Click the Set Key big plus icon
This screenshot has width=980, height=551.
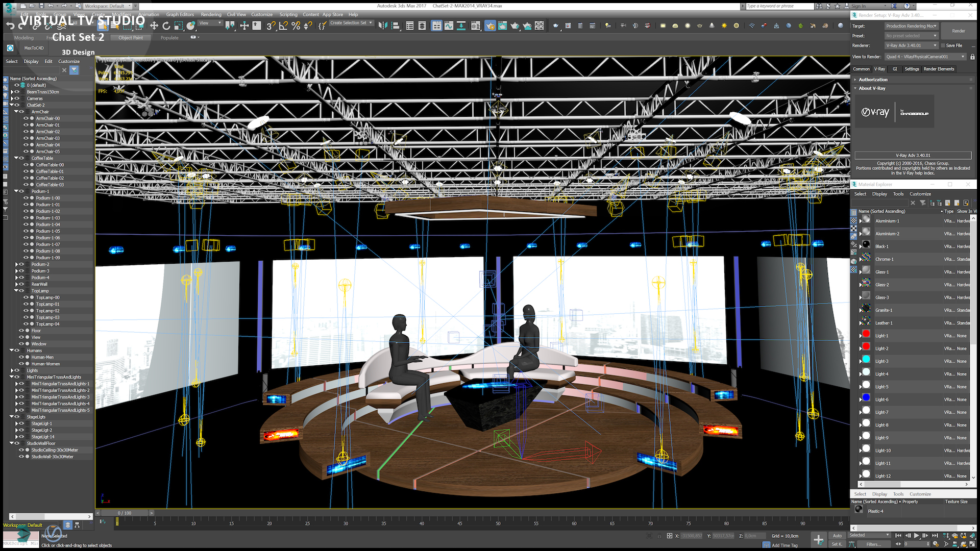coord(818,540)
